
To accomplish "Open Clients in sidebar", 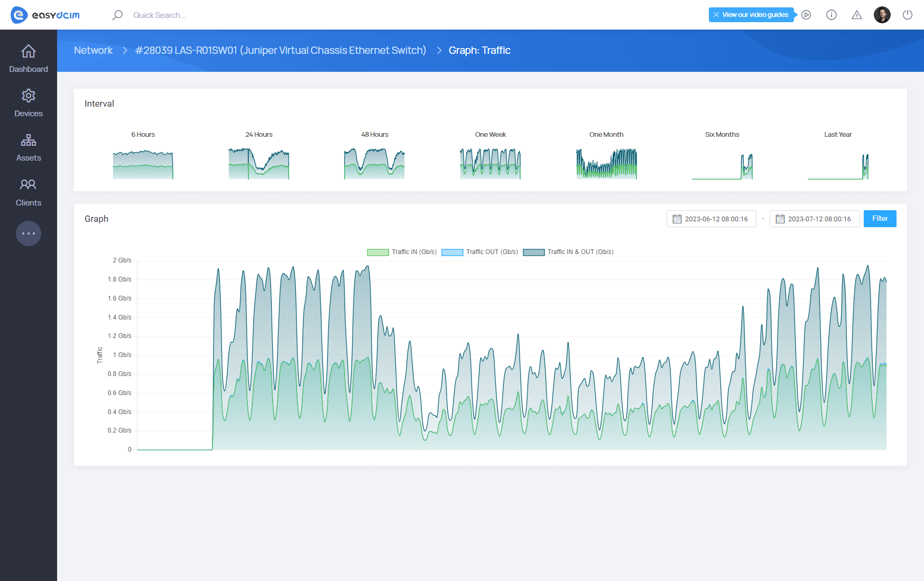I will (x=29, y=192).
